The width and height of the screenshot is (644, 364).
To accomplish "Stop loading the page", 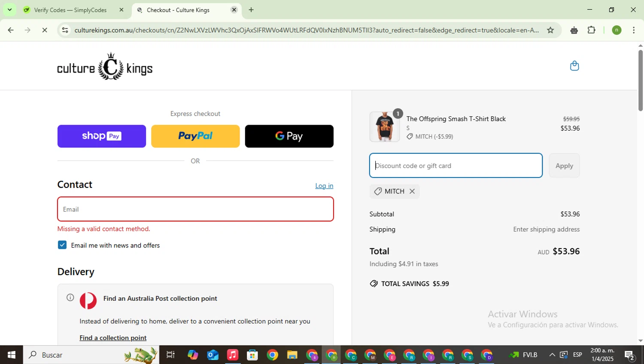I will tap(45, 30).
